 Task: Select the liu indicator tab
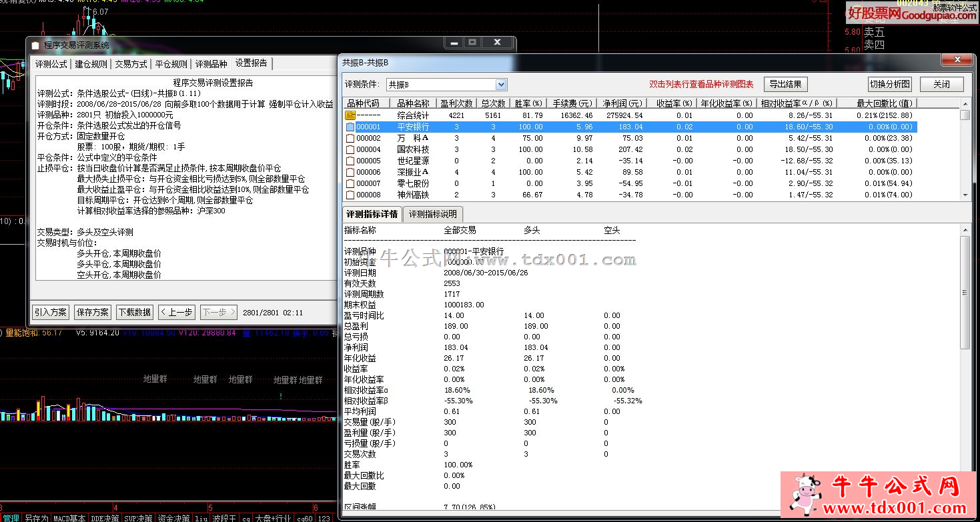pyautogui.click(x=201, y=517)
